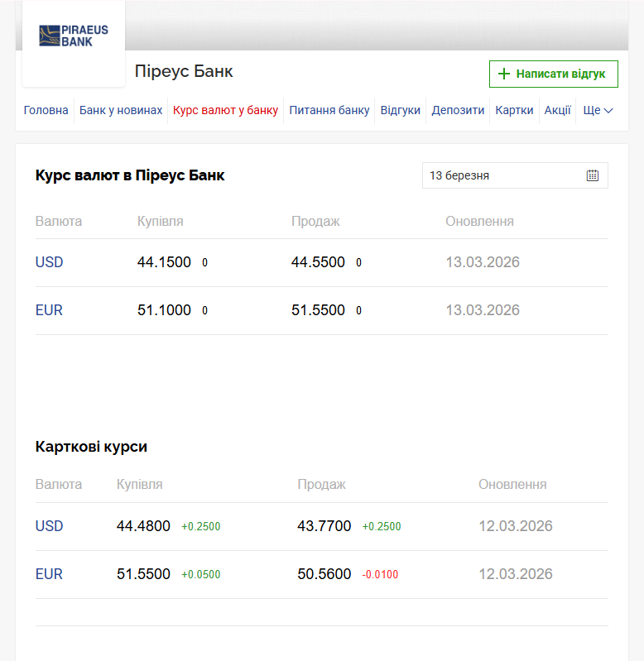Viewport: 644px width, 661px height.
Task: Click the plus icon on review button
Action: pos(503,74)
